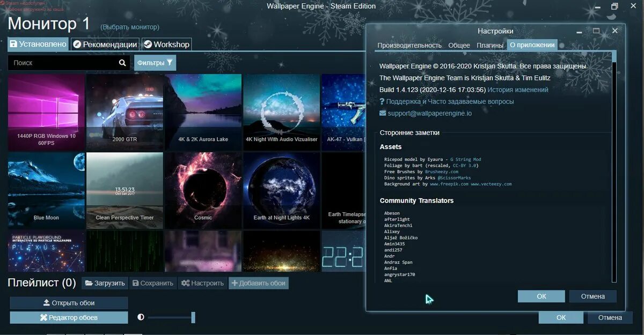Click the Build 1.4.123 version text

point(433,90)
